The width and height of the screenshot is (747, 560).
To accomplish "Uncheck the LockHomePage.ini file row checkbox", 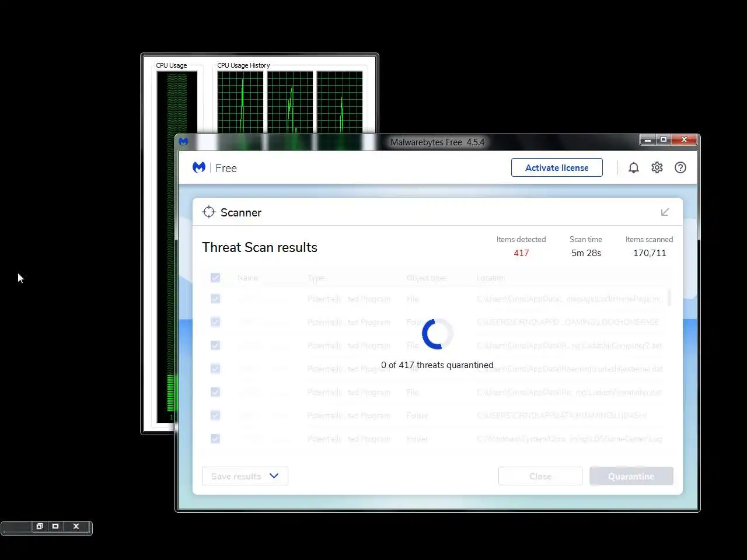I will pyautogui.click(x=215, y=299).
